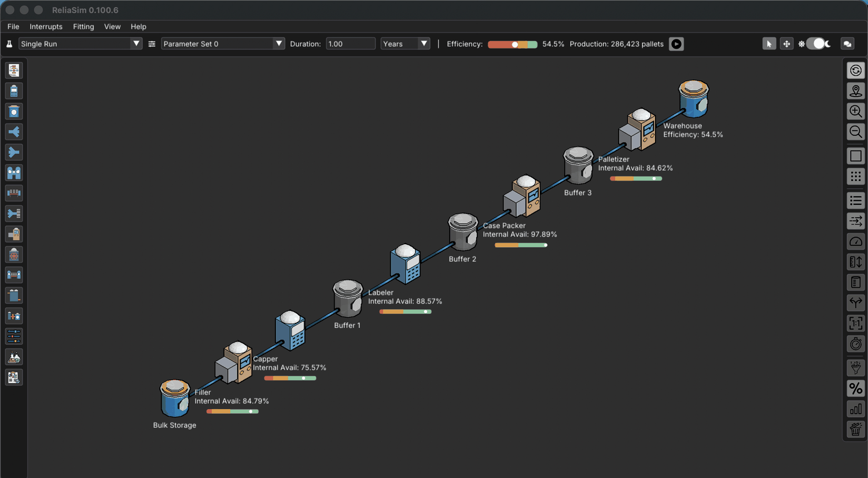868x478 pixels.
Task: Select the Buffer 2 node on the canvas
Action: pyautogui.click(x=463, y=231)
